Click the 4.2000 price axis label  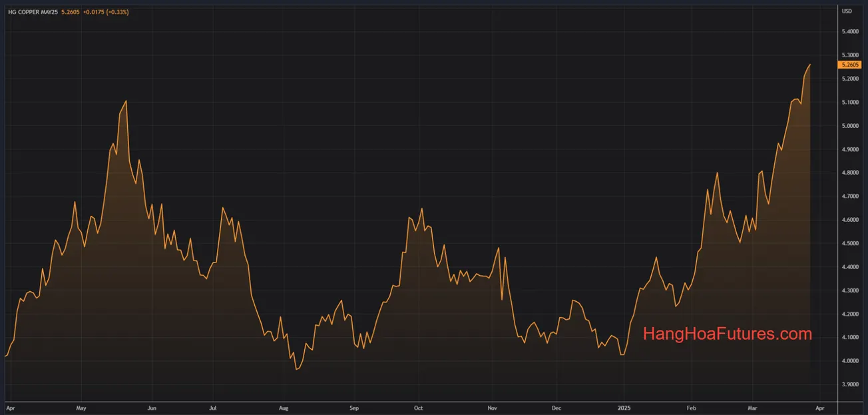point(850,314)
